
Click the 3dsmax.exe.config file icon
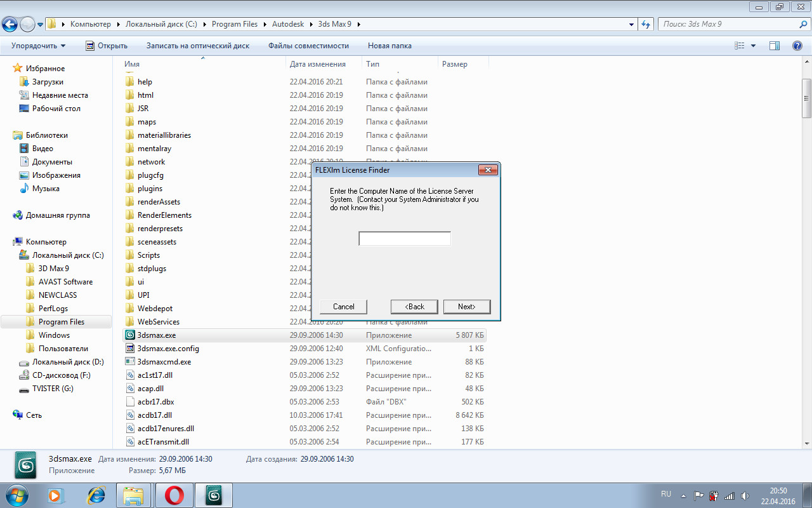coord(130,349)
